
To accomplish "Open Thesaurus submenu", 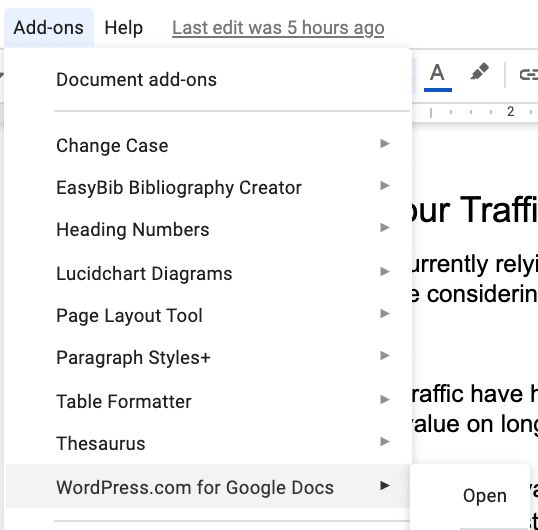I will (208, 443).
